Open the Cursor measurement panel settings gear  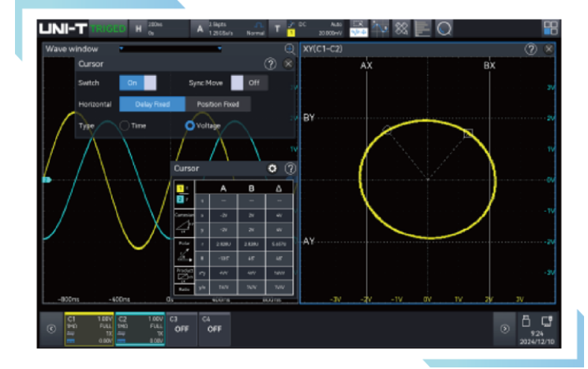(273, 168)
